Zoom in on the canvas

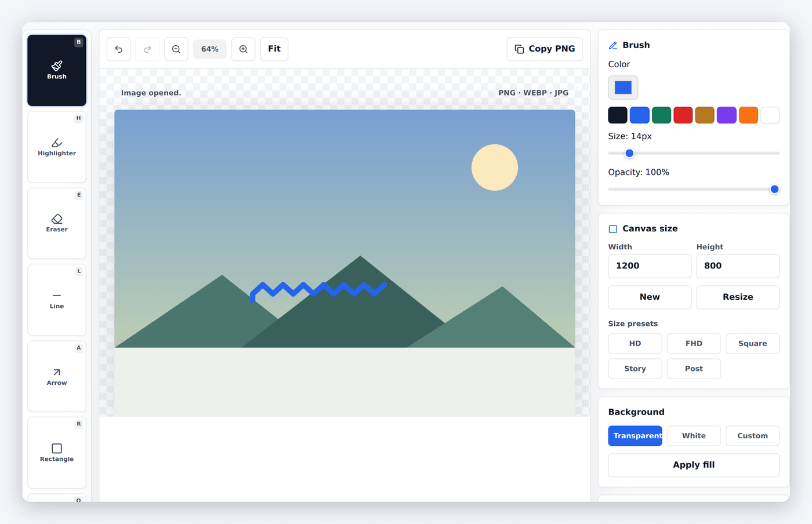[x=244, y=49]
